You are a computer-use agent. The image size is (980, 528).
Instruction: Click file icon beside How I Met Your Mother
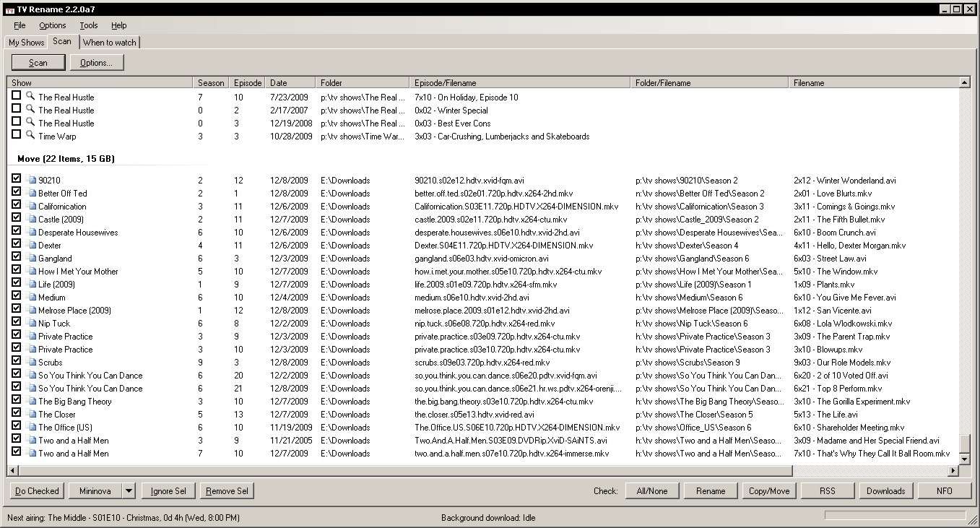click(32, 271)
